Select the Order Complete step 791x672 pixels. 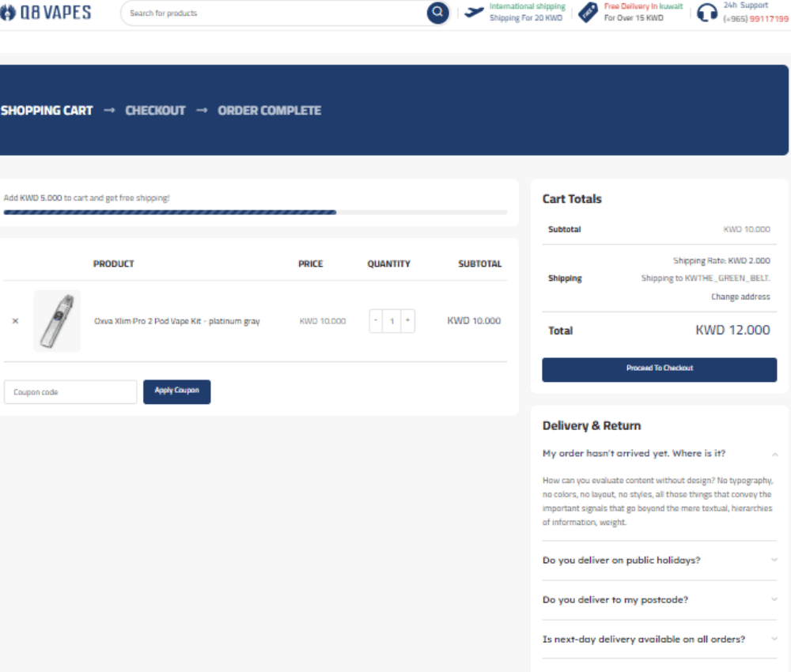[270, 111]
